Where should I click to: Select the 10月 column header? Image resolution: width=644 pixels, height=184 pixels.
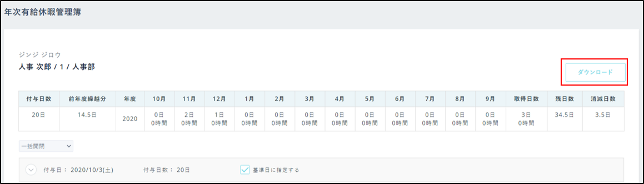[159, 99]
